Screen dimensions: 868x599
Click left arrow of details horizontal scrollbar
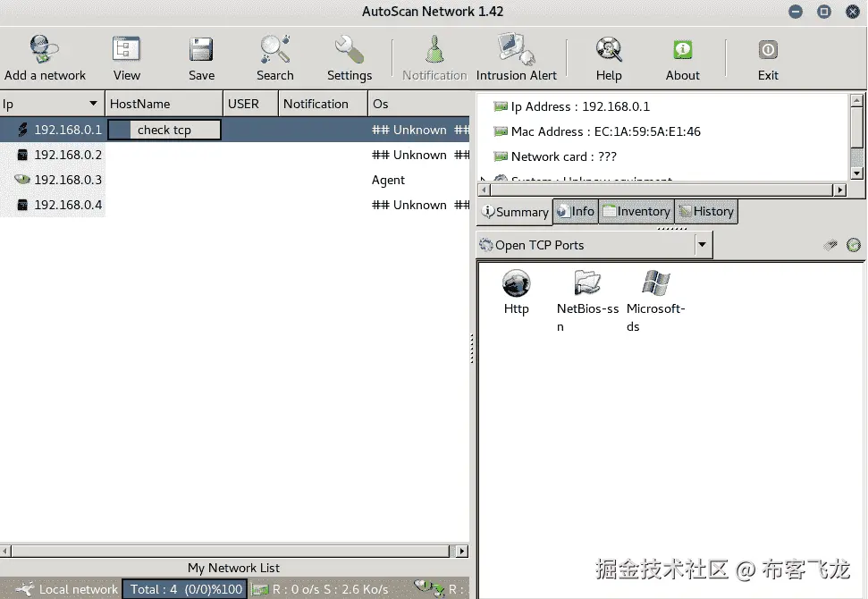click(x=484, y=190)
